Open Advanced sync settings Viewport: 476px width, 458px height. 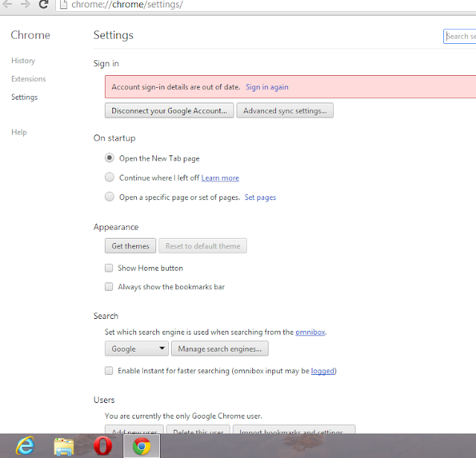tap(285, 111)
